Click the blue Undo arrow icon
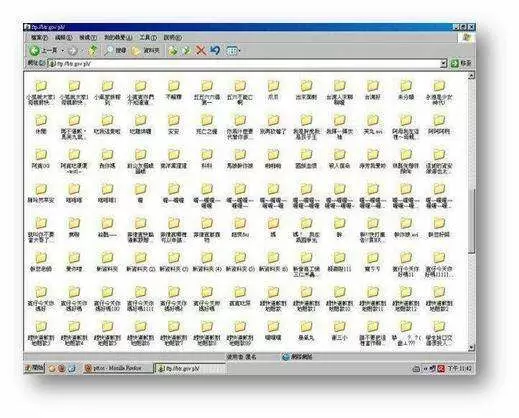This screenshot has height=418, width=519. 215,51
